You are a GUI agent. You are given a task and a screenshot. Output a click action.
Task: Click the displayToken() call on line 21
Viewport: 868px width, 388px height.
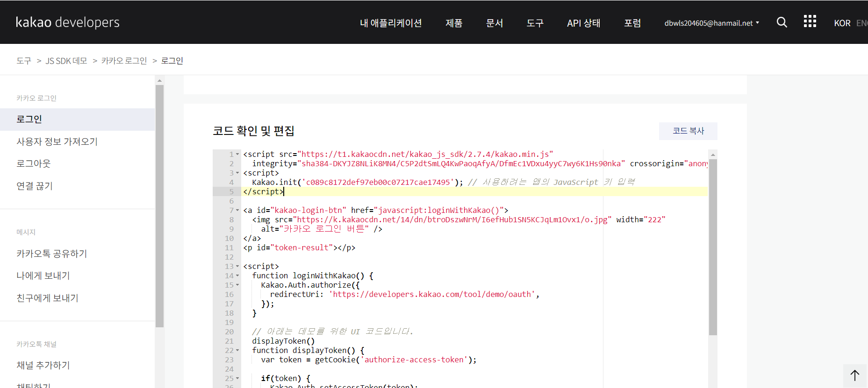pyautogui.click(x=283, y=341)
